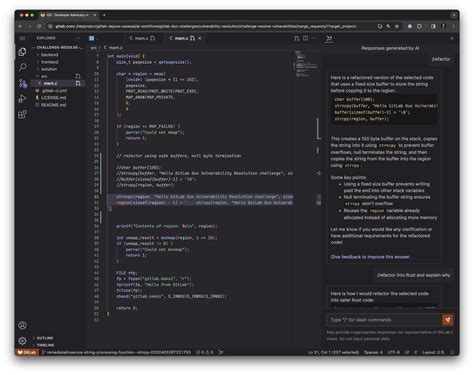This screenshot has width=474, height=375.
Task: Expand the OUTLINE section
Action: pos(45,338)
